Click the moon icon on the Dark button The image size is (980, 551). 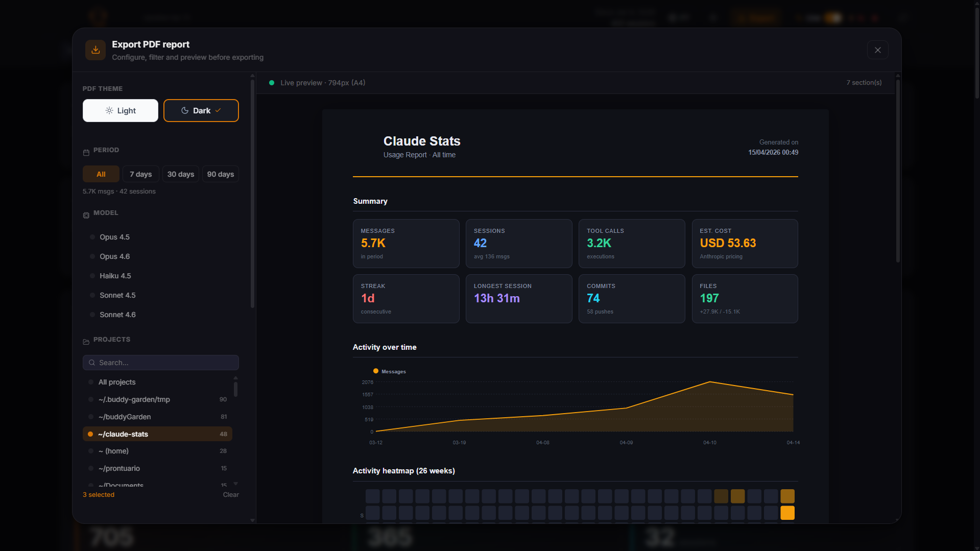184,110
